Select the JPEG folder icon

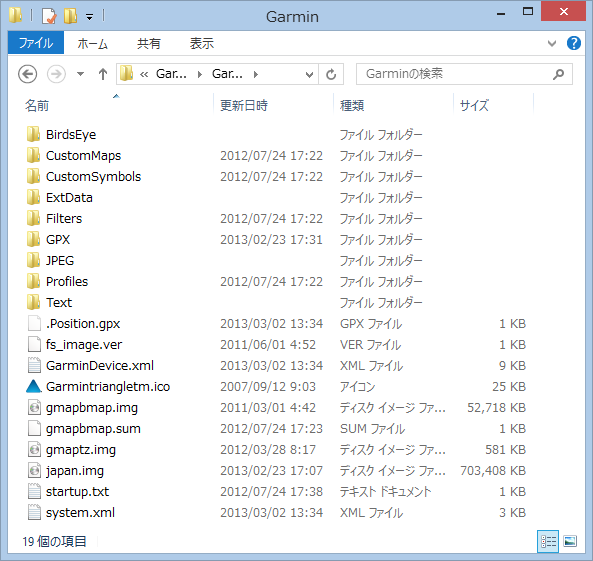34,260
